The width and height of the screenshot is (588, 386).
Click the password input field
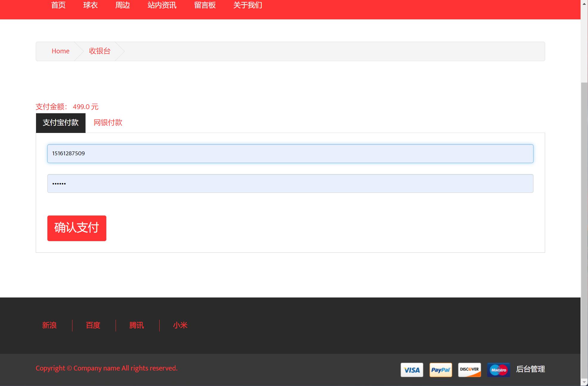[x=290, y=183]
